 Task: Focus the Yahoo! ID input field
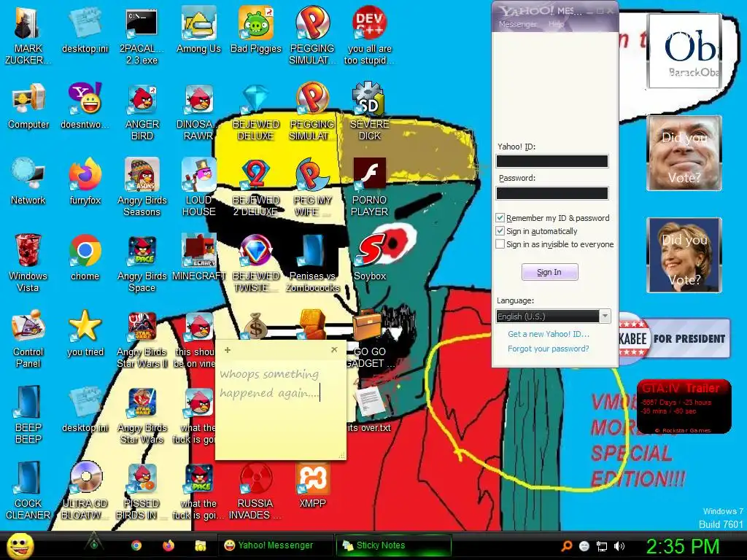[x=552, y=161]
